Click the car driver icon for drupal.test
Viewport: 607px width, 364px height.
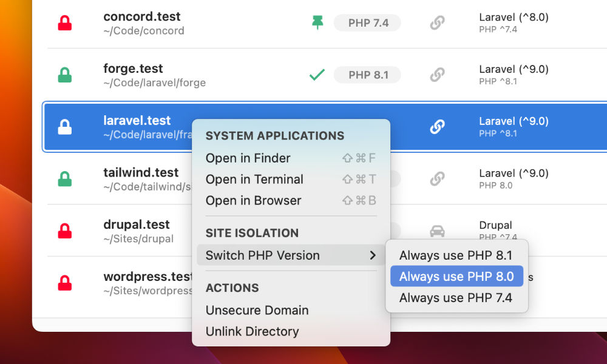click(x=437, y=231)
